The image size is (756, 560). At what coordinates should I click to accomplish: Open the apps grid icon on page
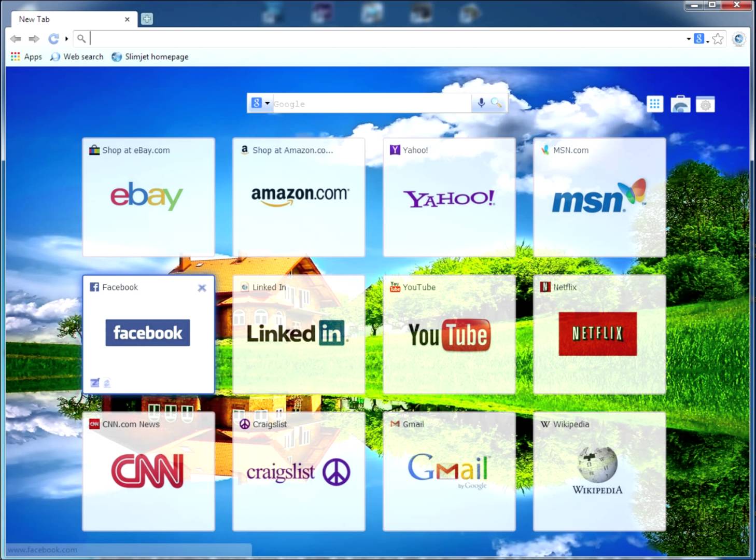654,104
